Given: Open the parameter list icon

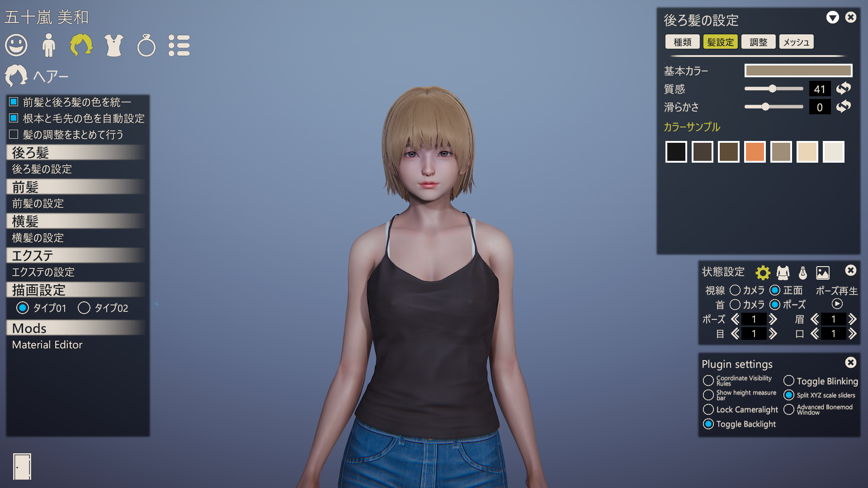Looking at the screenshot, I should pyautogui.click(x=179, y=45).
